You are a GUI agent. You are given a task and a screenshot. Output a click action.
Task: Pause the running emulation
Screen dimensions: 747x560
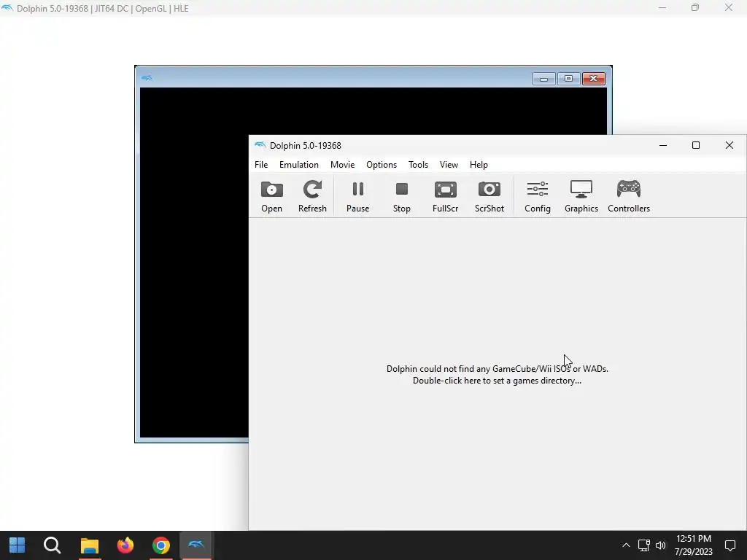click(357, 196)
